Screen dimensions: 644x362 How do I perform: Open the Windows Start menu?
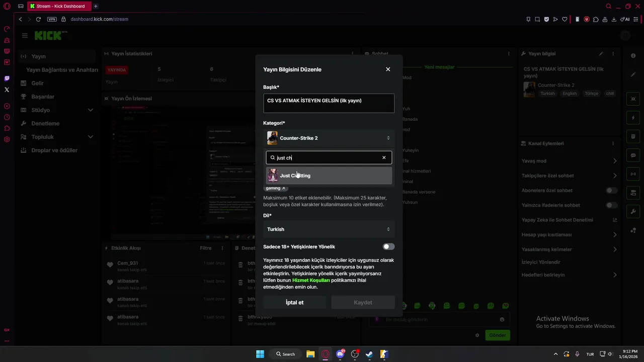click(260, 354)
